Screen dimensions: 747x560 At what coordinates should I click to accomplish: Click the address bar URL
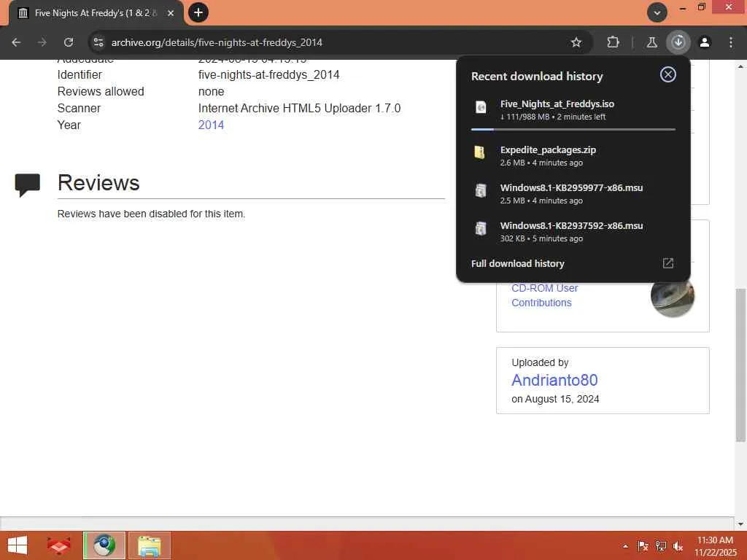click(x=217, y=42)
